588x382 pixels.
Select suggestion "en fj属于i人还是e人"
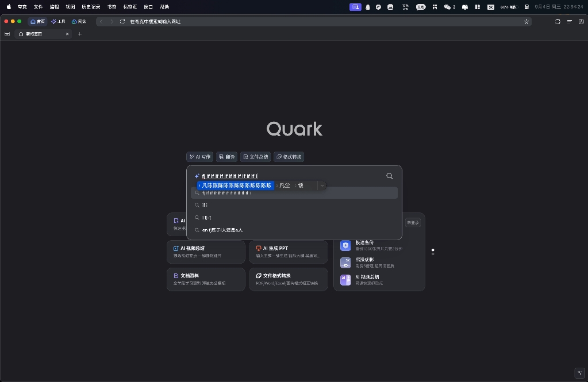coord(294,230)
